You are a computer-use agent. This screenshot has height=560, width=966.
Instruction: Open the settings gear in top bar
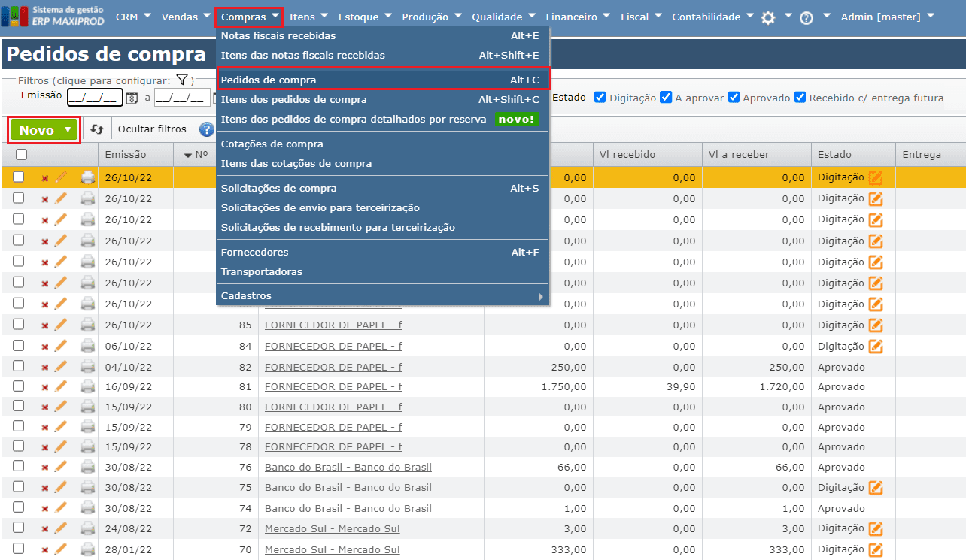tap(767, 17)
